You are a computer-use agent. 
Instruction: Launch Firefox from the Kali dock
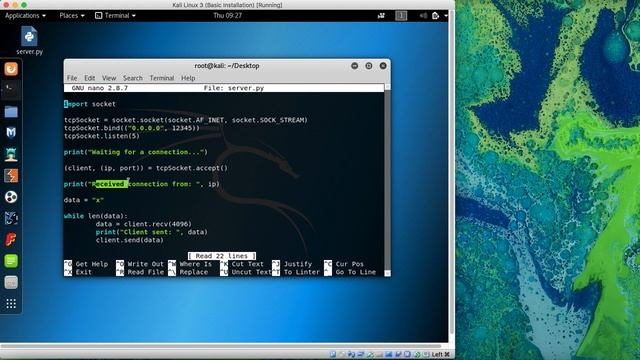click(x=11, y=69)
